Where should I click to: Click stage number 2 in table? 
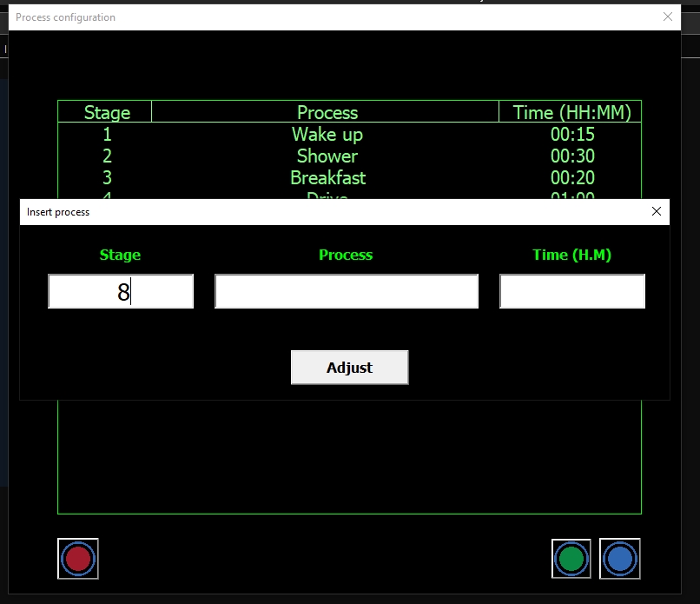point(107,156)
